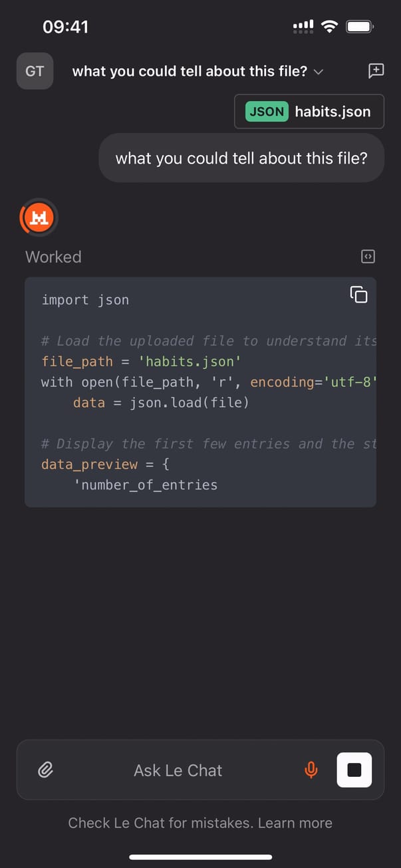Toggle code view icon beside Worked
The width and height of the screenshot is (401, 868).
(x=368, y=257)
